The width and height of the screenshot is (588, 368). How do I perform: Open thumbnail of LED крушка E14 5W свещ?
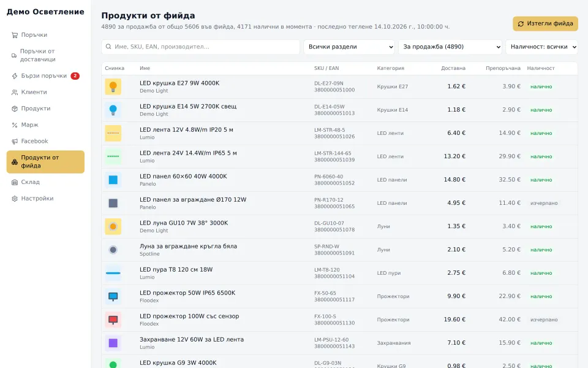[x=113, y=110]
